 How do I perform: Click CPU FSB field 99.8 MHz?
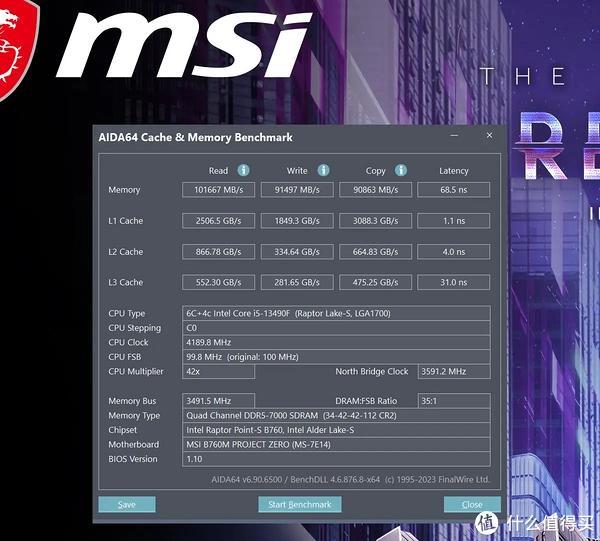coord(336,357)
